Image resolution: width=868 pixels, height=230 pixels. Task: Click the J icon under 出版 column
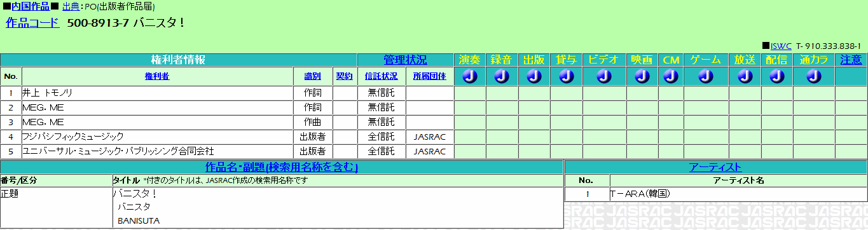(x=534, y=76)
